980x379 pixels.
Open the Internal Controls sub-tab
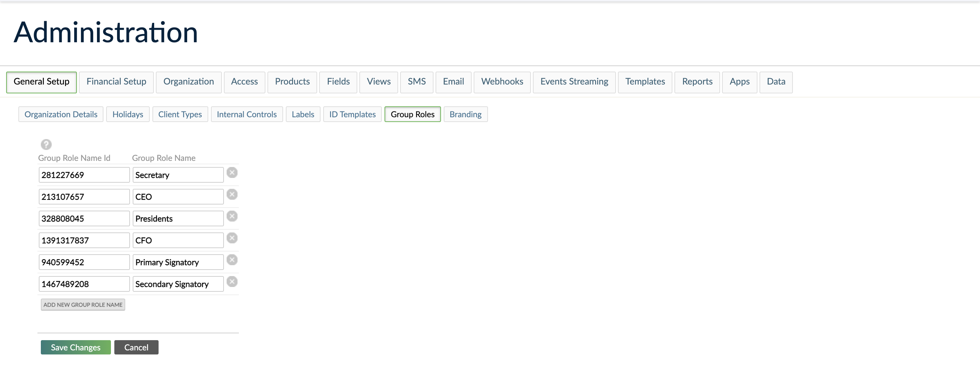point(246,114)
